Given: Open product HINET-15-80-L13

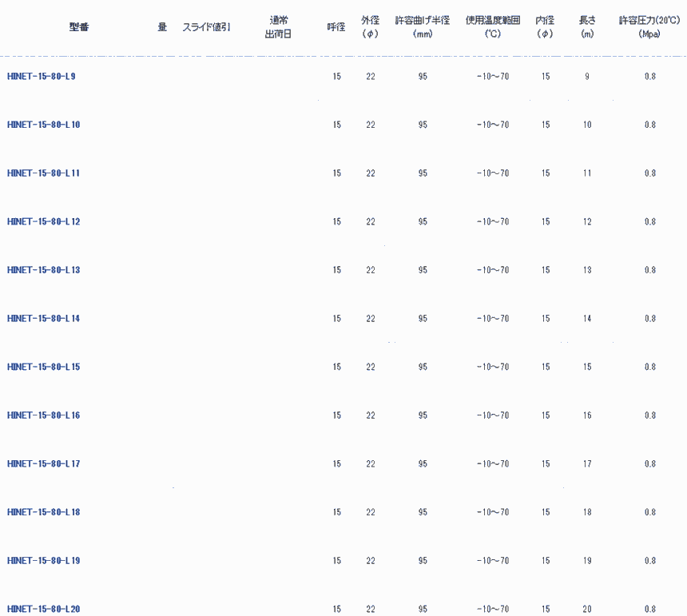Looking at the screenshot, I should coord(44,270).
